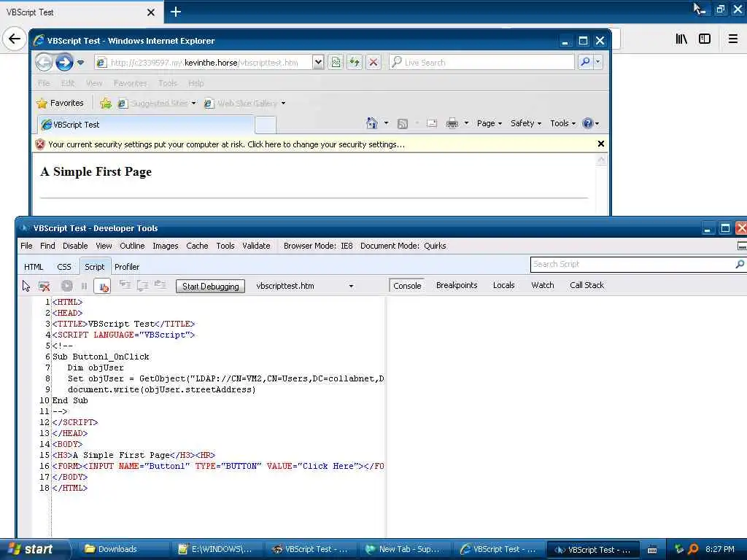The image size is (747, 560).
Task: Click the IE new tab button
Action: click(x=266, y=125)
